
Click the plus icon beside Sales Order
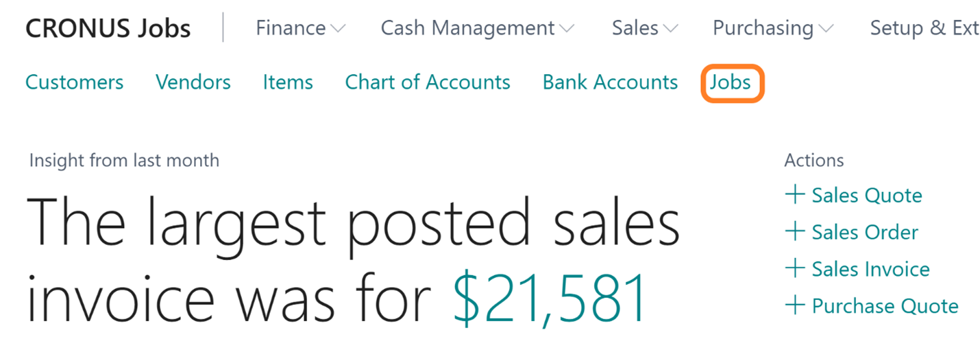(794, 232)
